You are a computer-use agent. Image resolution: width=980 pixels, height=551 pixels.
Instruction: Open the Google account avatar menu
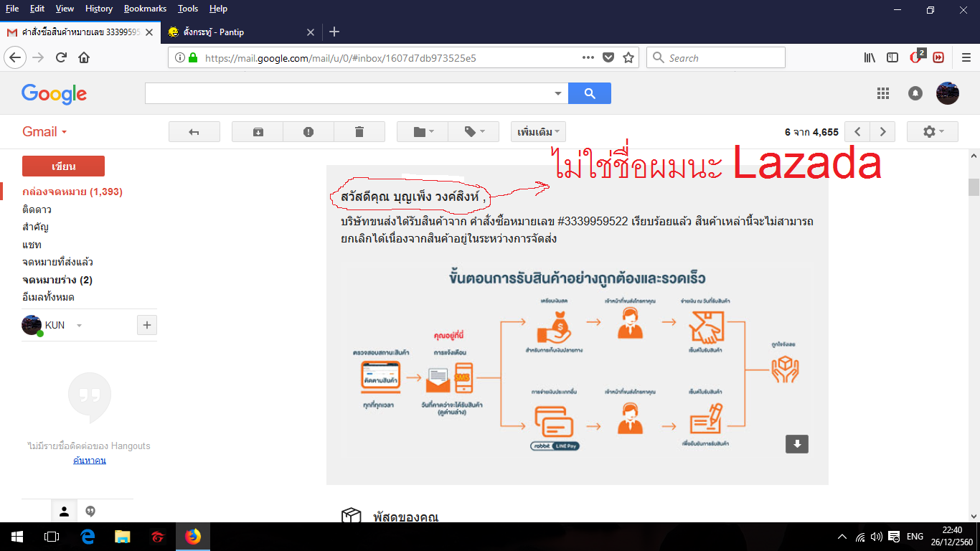click(948, 93)
